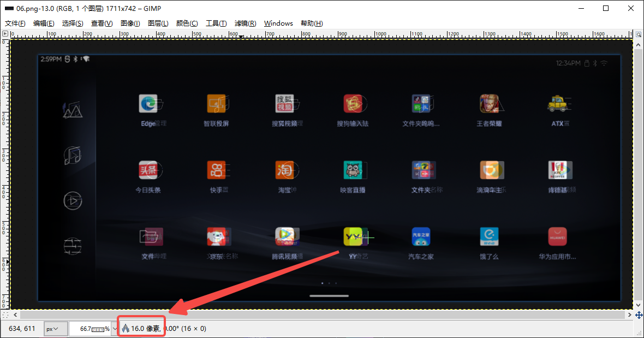Click the measure tool icon in status bar
The height and width of the screenshot is (338, 644).
pos(126,329)
